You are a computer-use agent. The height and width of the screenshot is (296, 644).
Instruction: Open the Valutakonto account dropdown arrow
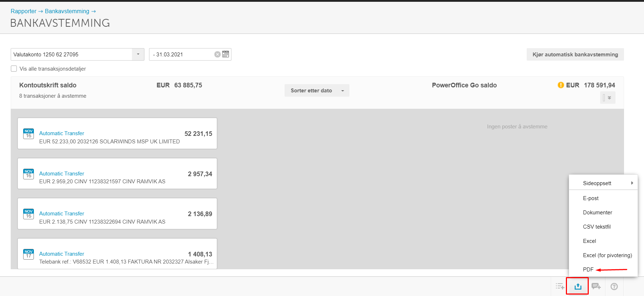(138, 54)
